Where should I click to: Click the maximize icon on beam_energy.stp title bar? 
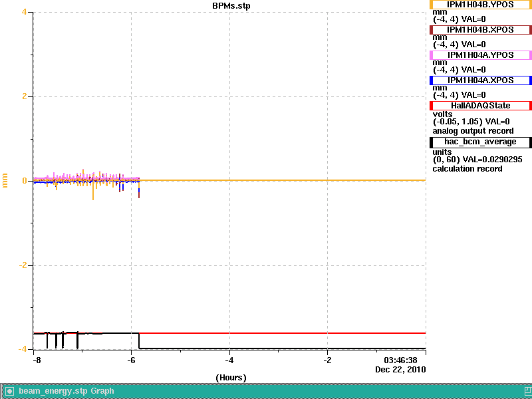tap(528, 391)
